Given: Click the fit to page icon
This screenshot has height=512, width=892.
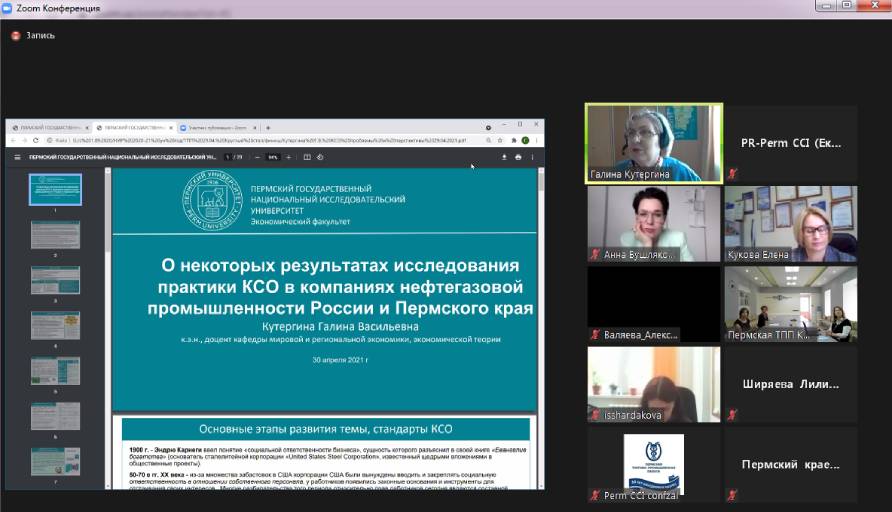Looking at the screenshot, I should (x=305, y=157).
